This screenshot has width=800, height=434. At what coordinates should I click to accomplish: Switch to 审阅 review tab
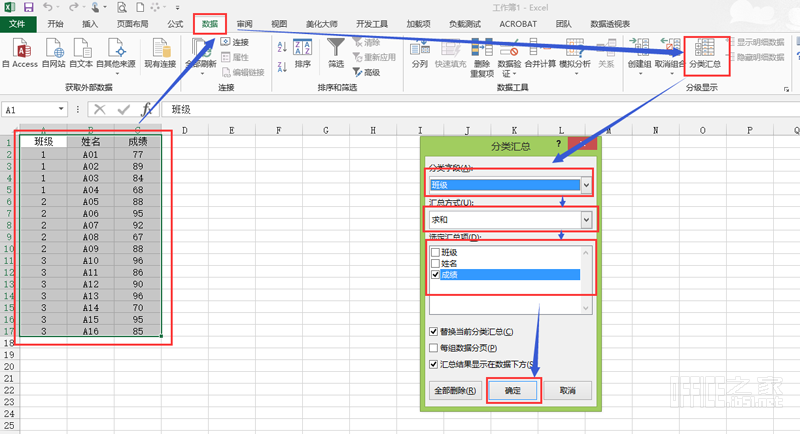coord(244,23)
